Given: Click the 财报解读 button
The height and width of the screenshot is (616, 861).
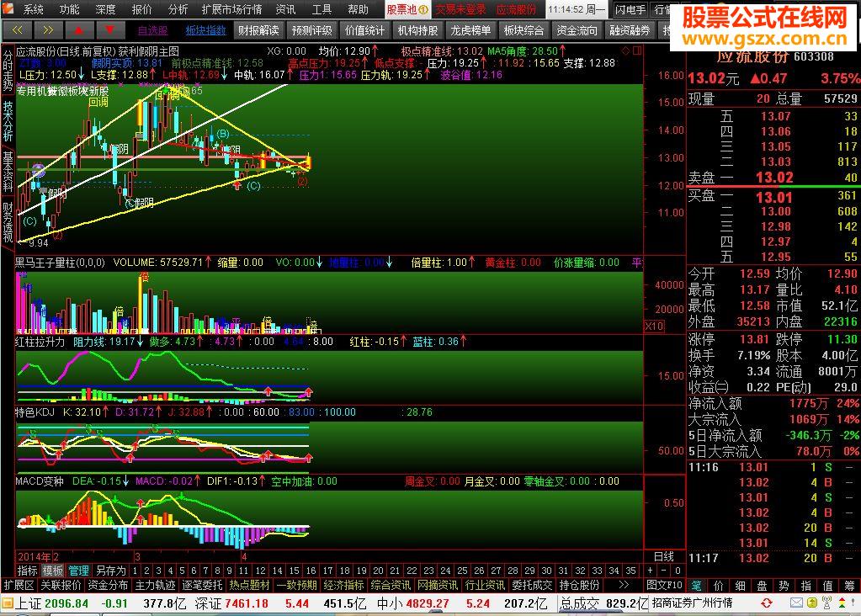Looking at the screenshot, I should (258, 30).
